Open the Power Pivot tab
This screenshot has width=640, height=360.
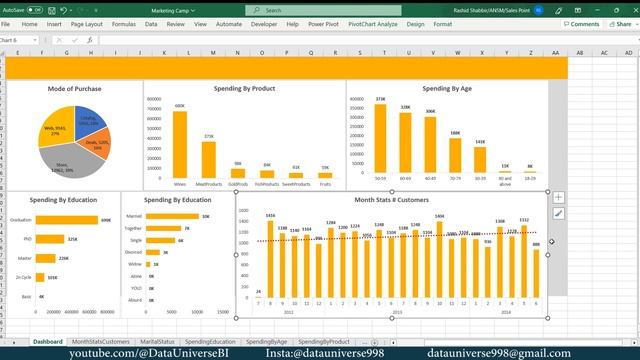(x=323, y=24)
